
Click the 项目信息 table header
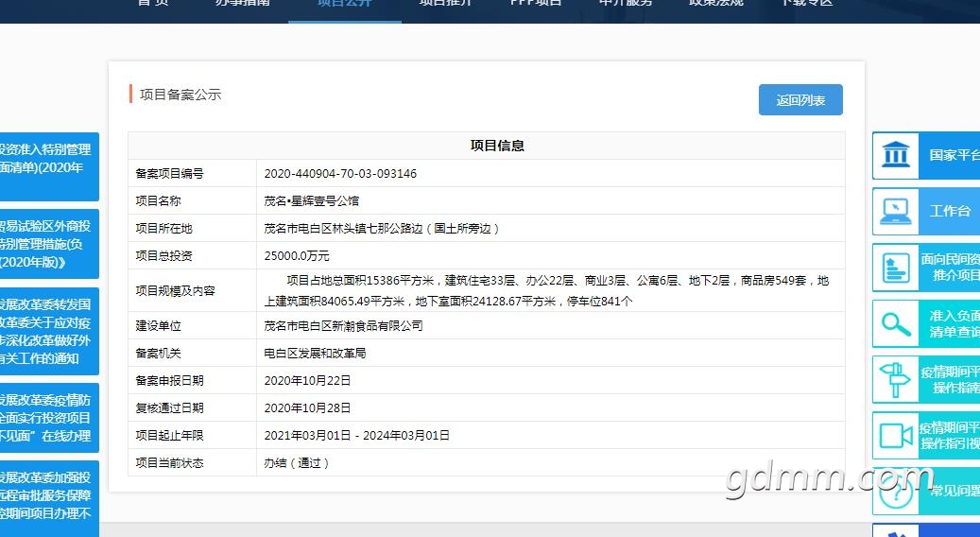click(x=497, y=146)
